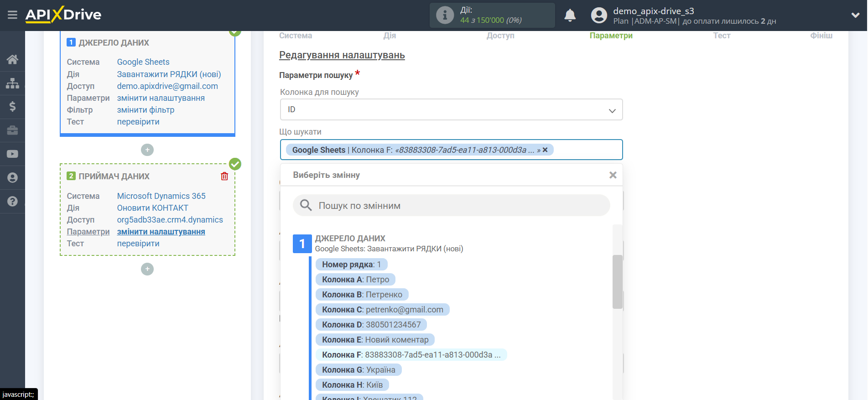Image resolution: width=868 pixels, height=400 pixels.
Task: Click the user avatar icon
Action: [599, 16]
